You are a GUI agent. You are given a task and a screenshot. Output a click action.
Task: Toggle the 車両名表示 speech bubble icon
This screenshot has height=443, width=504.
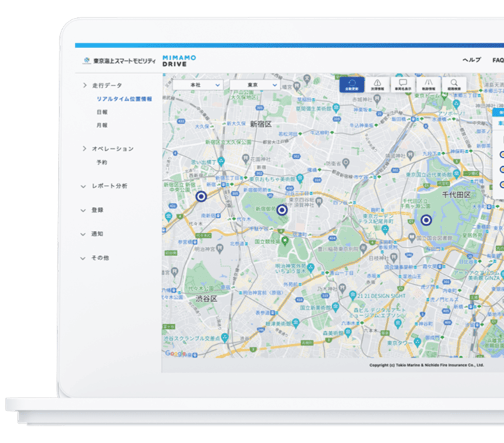tap(403, 85)
